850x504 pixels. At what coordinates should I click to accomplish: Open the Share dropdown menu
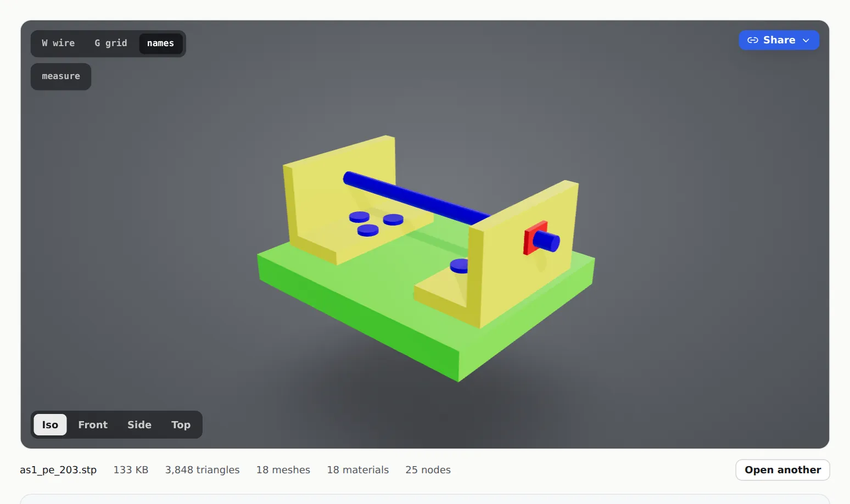(x=779, y=40)
